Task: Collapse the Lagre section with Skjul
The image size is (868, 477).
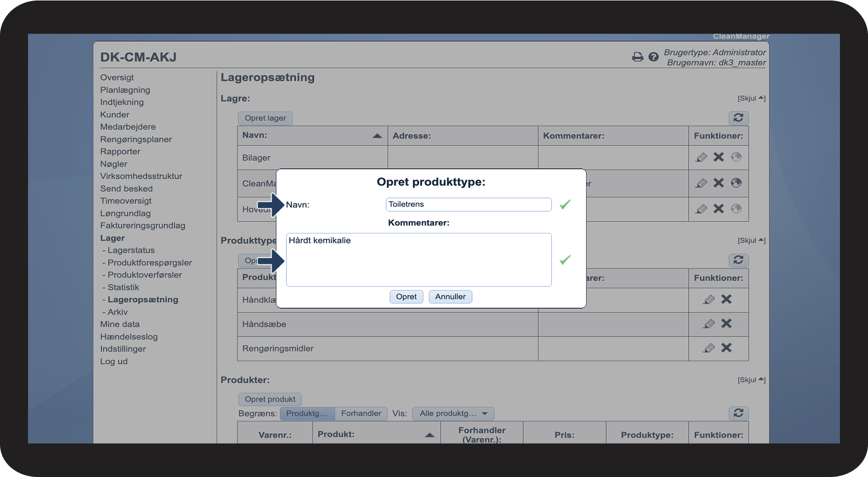Action: (751, 98)
